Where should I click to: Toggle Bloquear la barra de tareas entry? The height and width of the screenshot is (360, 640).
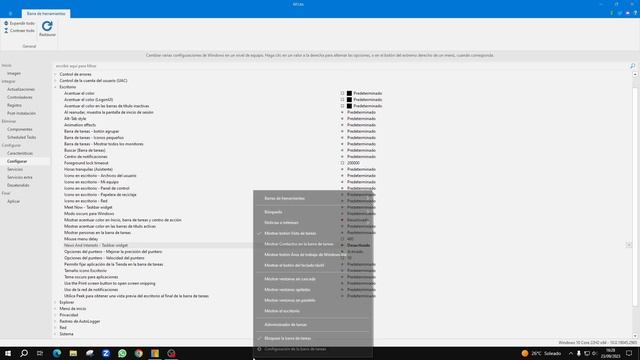point(313,338)
